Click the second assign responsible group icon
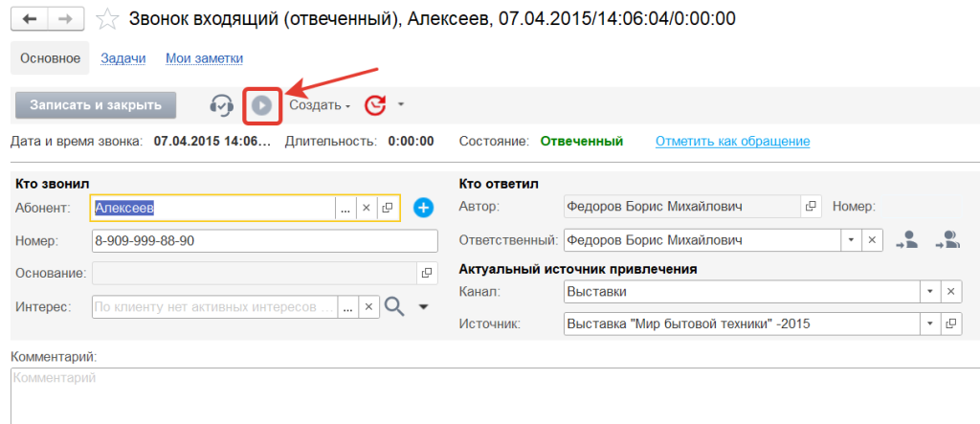This screenshot has width=980, height=424. (947, 240)
